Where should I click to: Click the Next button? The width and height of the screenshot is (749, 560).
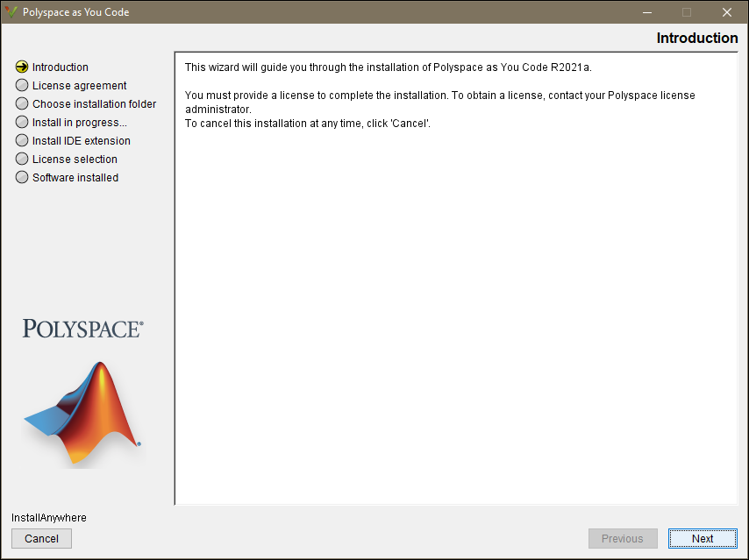(x=703, y=538)
